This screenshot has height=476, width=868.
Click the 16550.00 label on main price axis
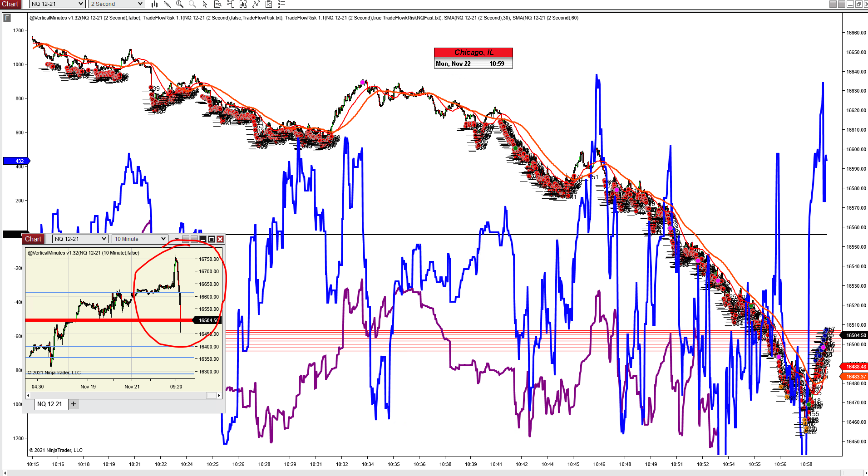(x=856, y=247)
